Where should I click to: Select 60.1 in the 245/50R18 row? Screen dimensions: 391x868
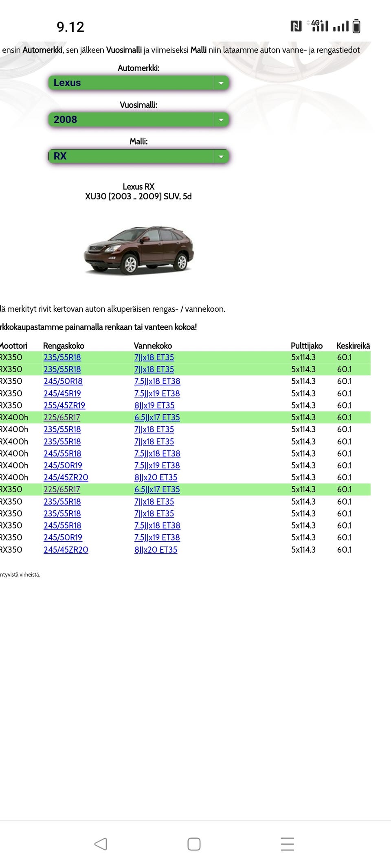point(345,381)
